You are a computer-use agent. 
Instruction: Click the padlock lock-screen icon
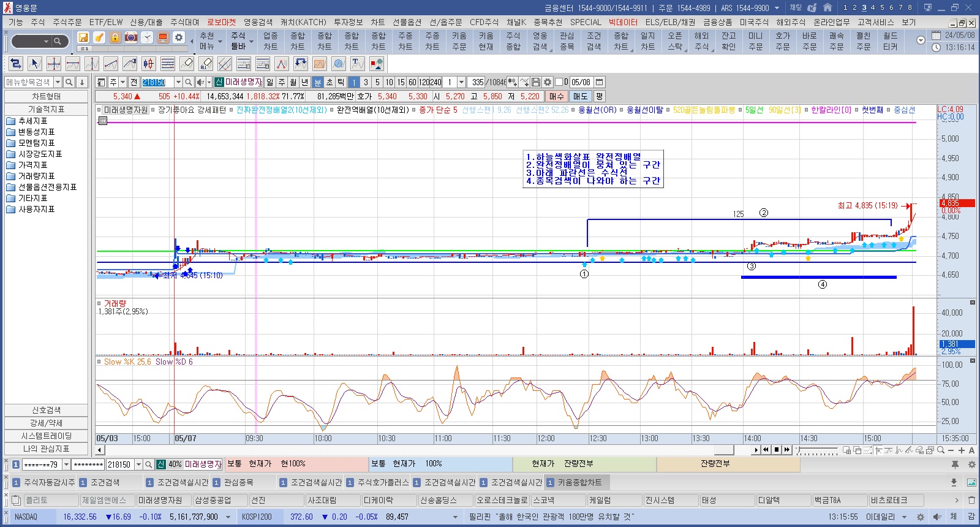tap(115, 37)
